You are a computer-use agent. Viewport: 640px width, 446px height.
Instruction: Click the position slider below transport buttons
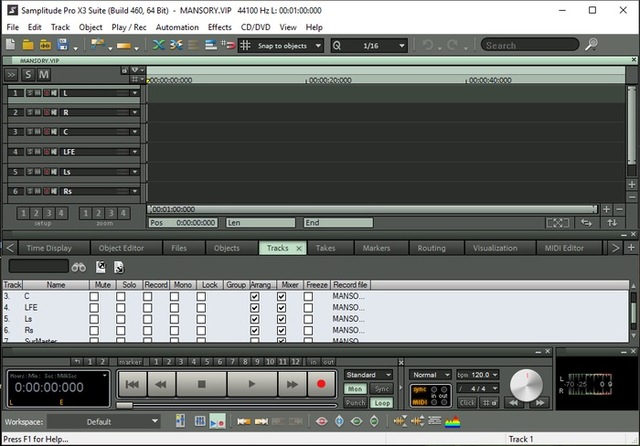(x=124, y=405)
